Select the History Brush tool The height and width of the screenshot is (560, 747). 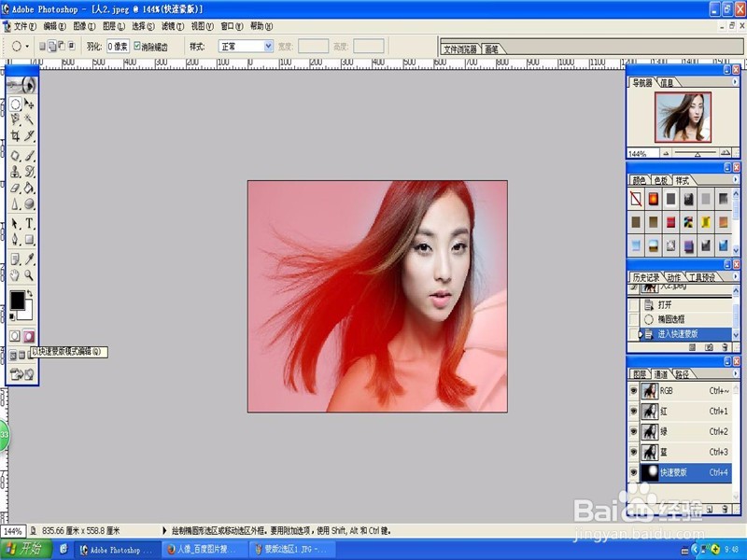(x=29, y=172)
